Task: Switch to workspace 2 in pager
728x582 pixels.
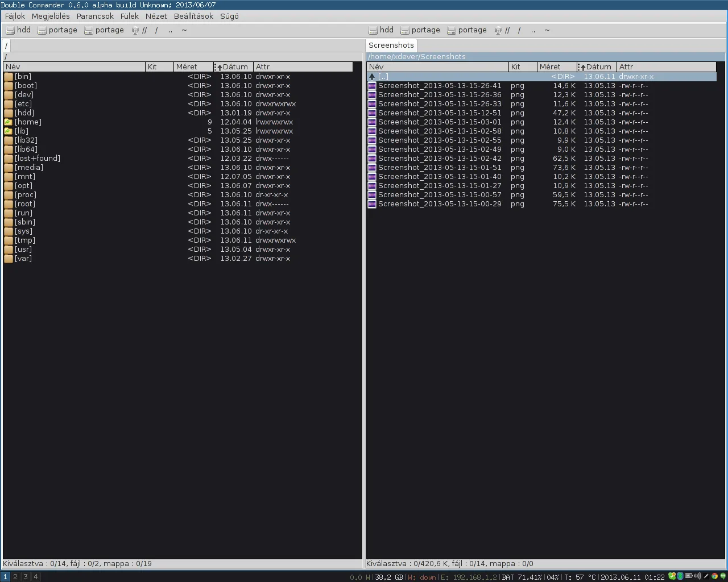Action: [x=15, y=577]
